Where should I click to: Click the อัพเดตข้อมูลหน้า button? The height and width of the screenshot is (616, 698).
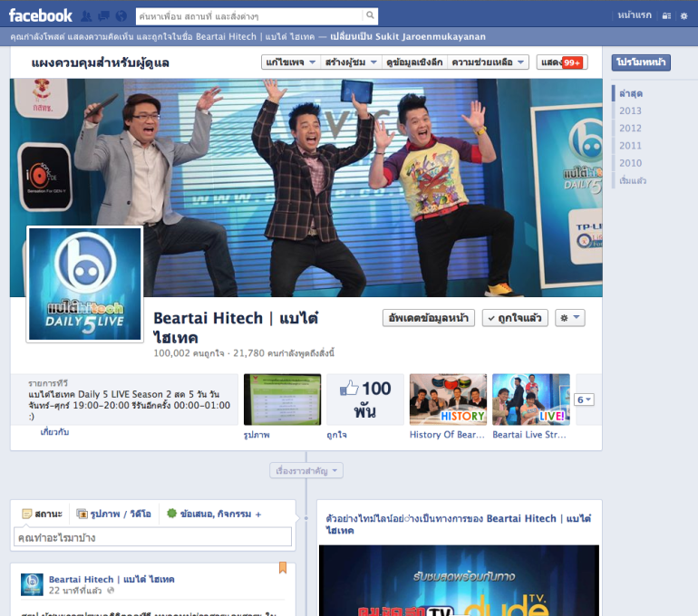point(429,318)
